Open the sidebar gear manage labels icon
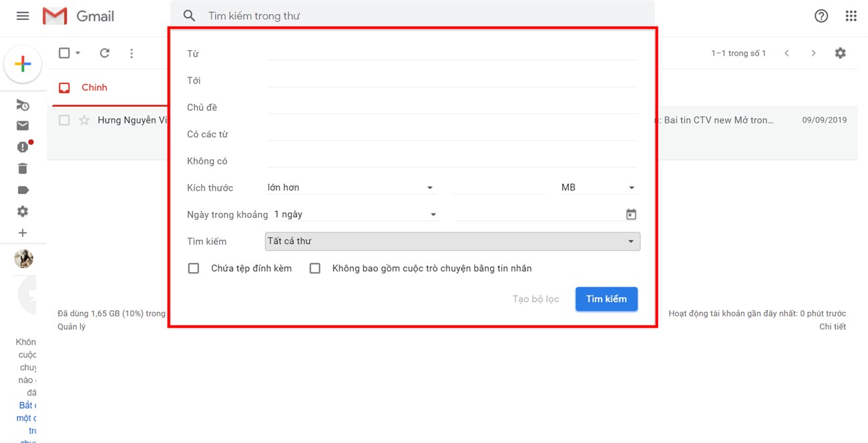The width and height of the screenshot is (868, 443). [x=23, y=211]
